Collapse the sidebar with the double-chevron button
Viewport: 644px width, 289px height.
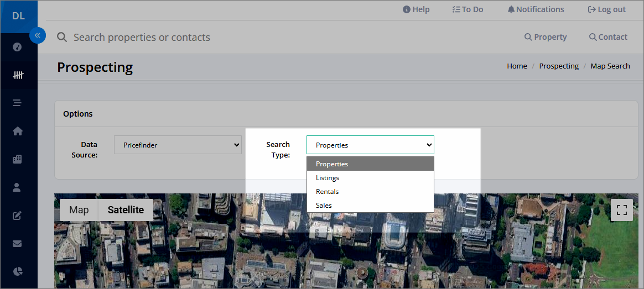point(38,35)
